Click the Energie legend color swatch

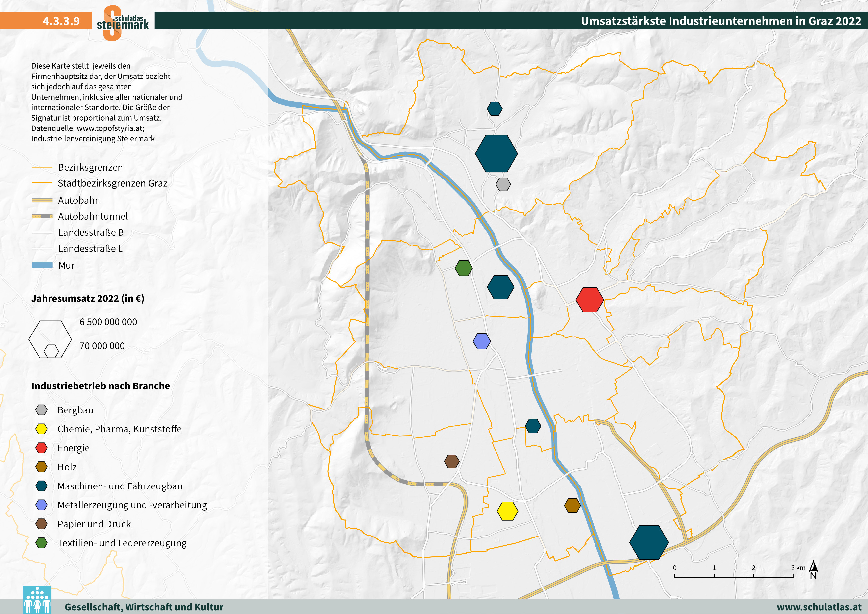coord(41,448)
